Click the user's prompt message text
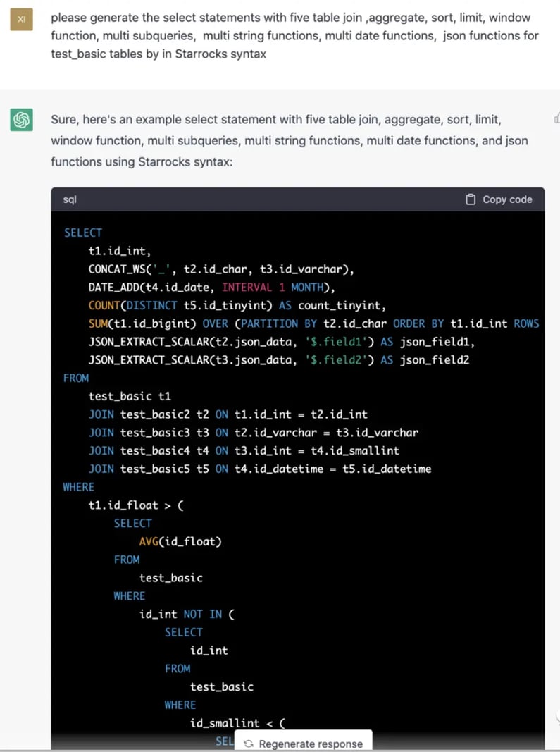560x752 pixels. (x=282, y=35)
